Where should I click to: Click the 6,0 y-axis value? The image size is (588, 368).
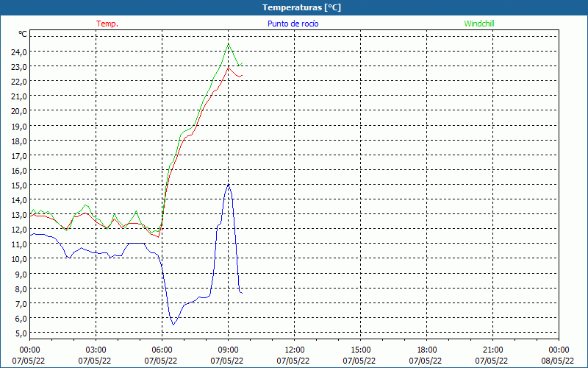(x=21, y=319)
